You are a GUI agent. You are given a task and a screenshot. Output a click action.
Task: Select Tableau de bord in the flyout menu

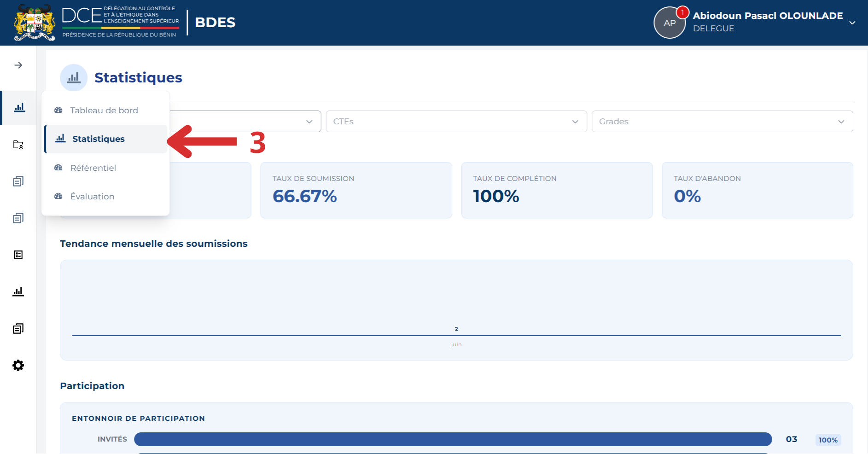click(x=105, y=110)
